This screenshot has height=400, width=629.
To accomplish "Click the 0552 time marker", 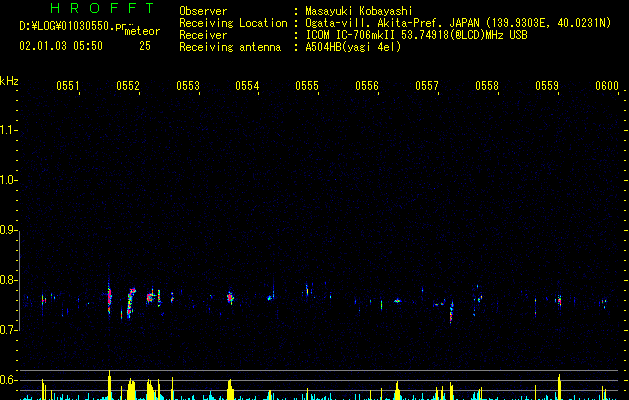I will [128, 86].
